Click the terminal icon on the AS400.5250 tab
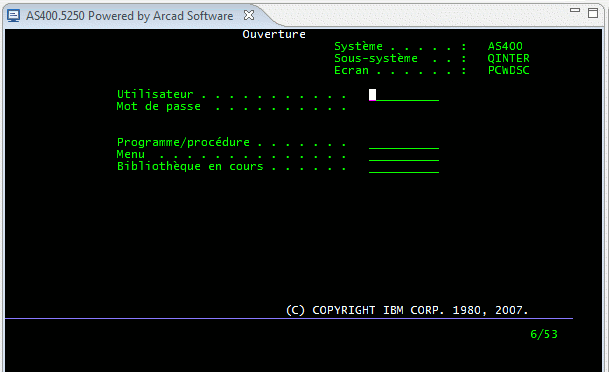 tap(14, 16)
